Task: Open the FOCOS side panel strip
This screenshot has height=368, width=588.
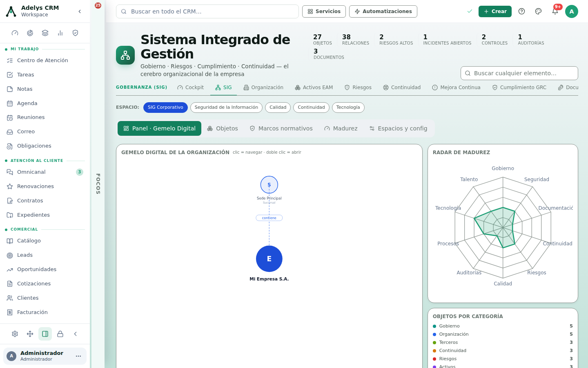Action: click(x=98, y=184)
